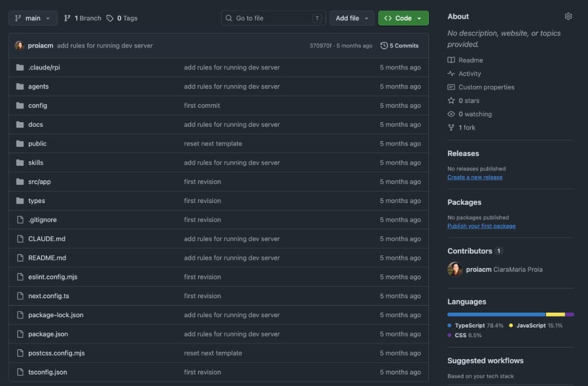
Task: Open the Activity link
Action: click(470, 74)
